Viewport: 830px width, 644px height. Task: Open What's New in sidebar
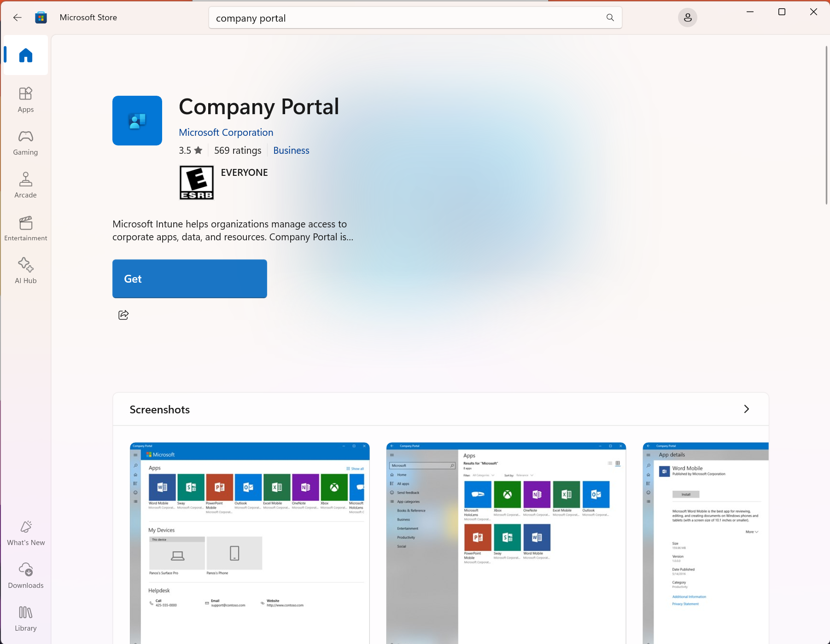point(26,533)
